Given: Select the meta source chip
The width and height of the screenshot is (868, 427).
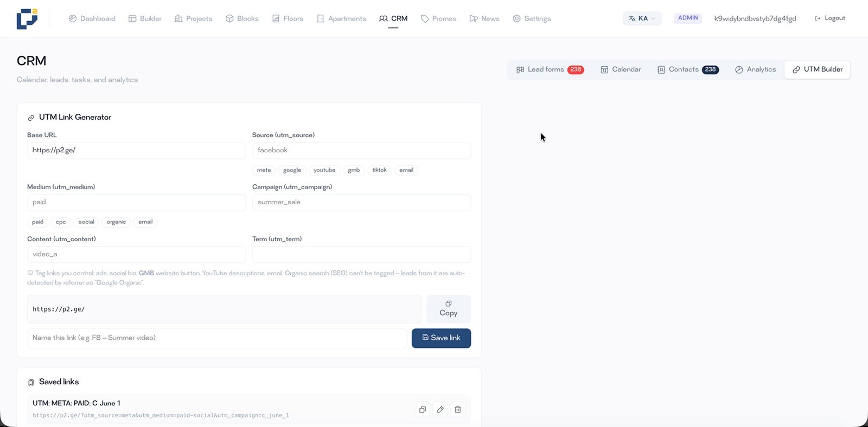Looking at the screenshot, I should [264, 170].
